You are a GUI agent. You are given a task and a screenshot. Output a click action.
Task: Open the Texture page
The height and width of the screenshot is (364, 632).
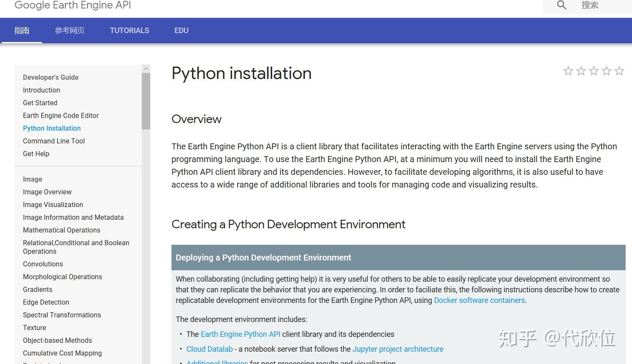pos(34,328)
